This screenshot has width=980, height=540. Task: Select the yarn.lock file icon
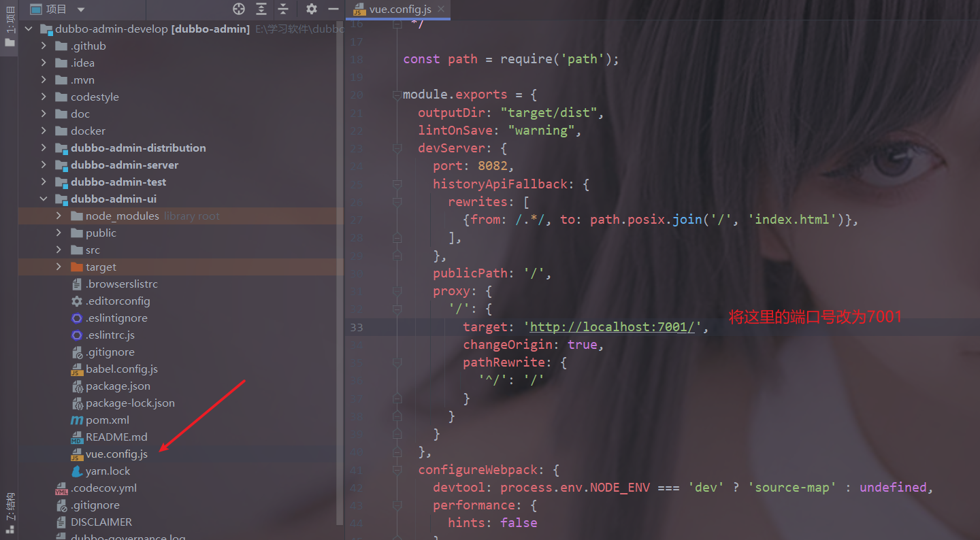click(77, 471)
